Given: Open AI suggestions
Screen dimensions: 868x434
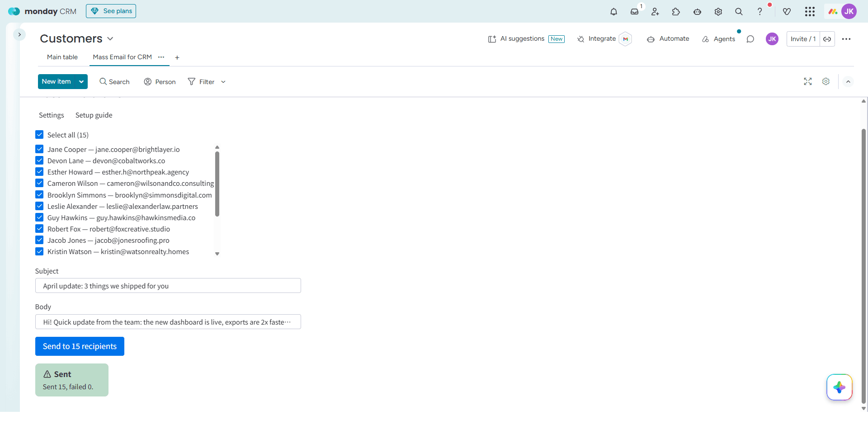Looking at the screenshot, I should click(x=526, y=39).
